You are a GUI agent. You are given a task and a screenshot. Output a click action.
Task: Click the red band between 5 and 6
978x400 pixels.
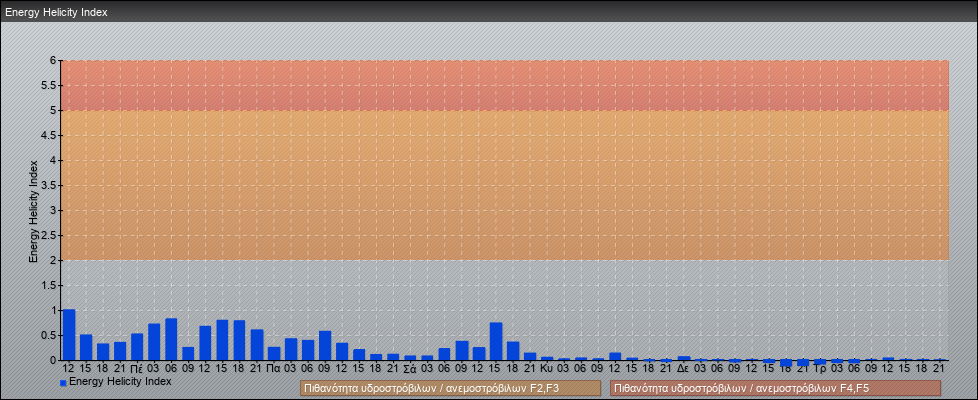(505, 85)
